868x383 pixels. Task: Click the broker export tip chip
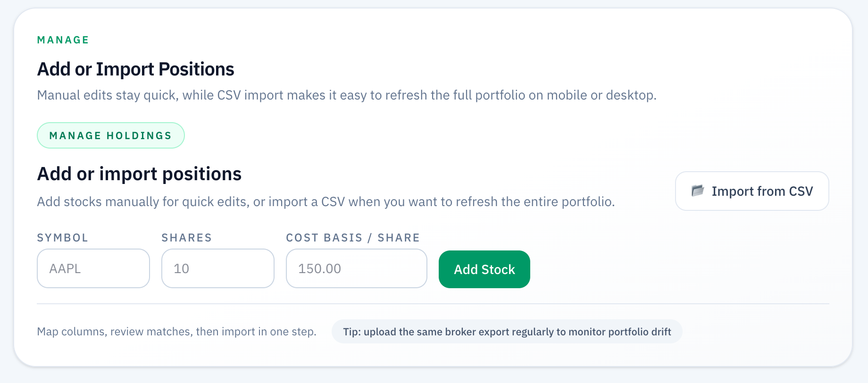[507, 332]
